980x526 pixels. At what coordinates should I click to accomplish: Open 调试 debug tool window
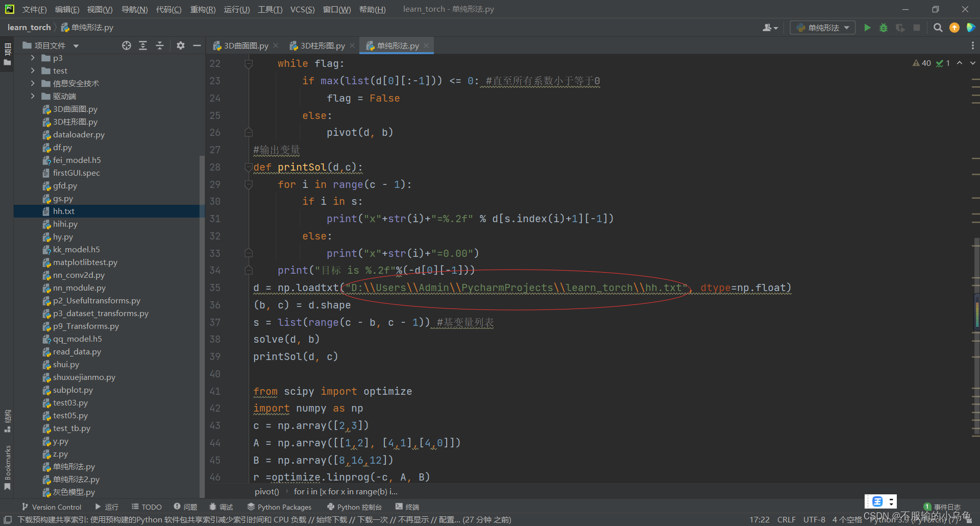pos(221,507)
